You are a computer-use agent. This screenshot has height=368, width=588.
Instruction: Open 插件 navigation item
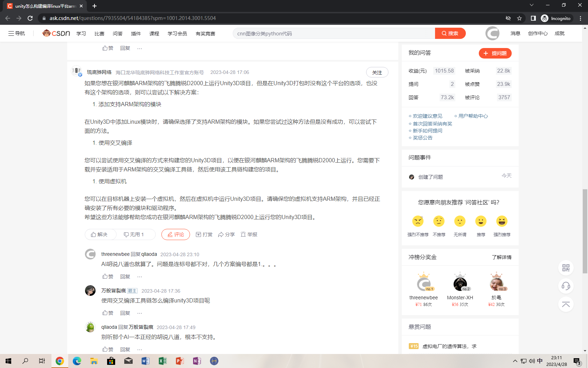point(136,34)
